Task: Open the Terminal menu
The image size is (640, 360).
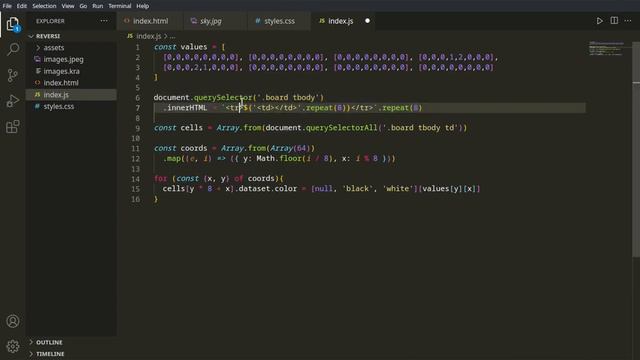Action: (120, 6)
